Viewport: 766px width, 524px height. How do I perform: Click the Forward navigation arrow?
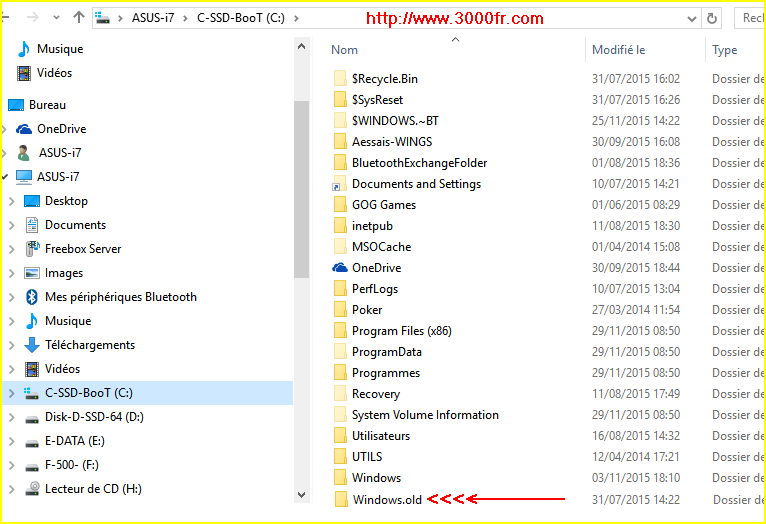(x=33, y=18)
